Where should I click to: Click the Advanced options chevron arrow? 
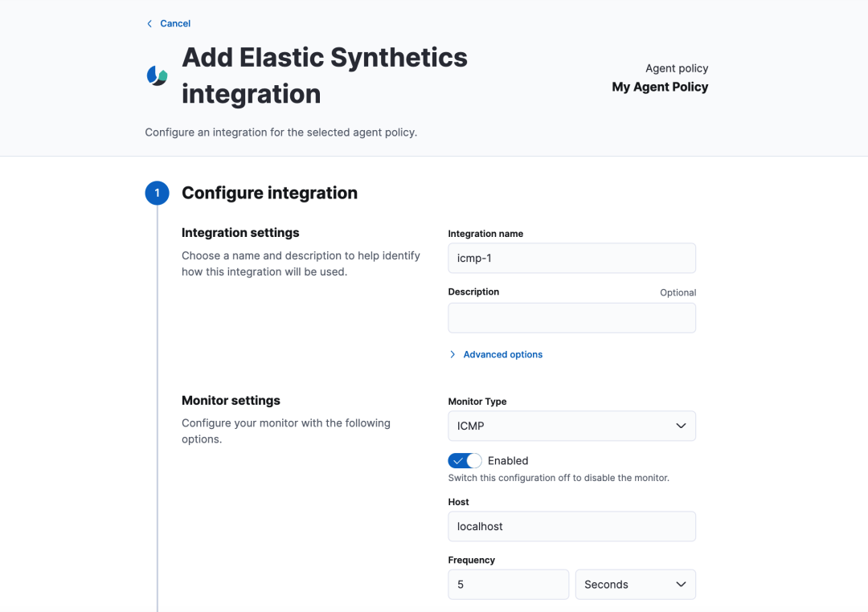453,354
